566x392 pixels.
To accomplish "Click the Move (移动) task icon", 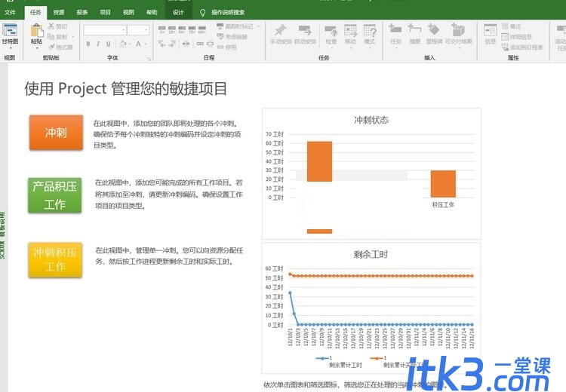I will (350, 30).
